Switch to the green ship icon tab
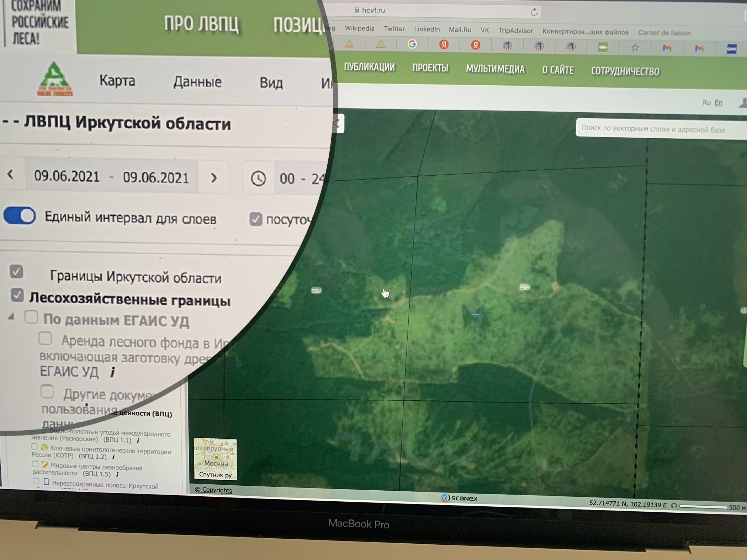The width and height of the screenshot is (747, 560). coord(603,47)
